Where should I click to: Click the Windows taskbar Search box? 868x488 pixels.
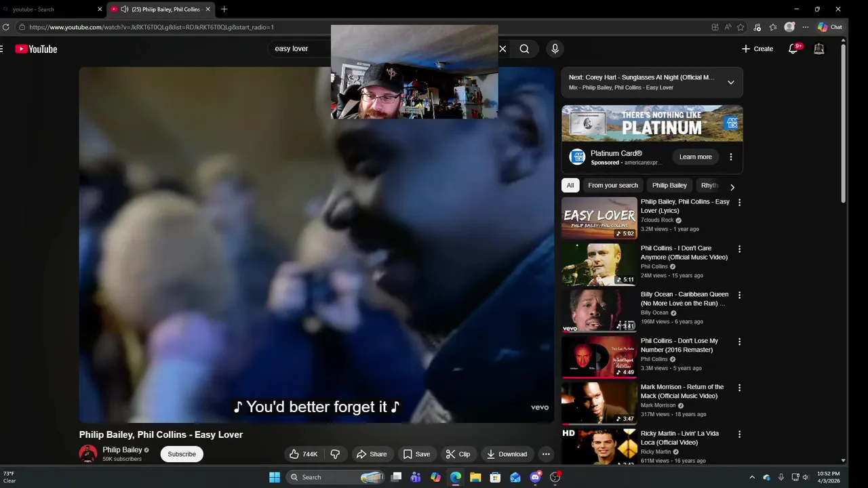(x=337, y=477)
